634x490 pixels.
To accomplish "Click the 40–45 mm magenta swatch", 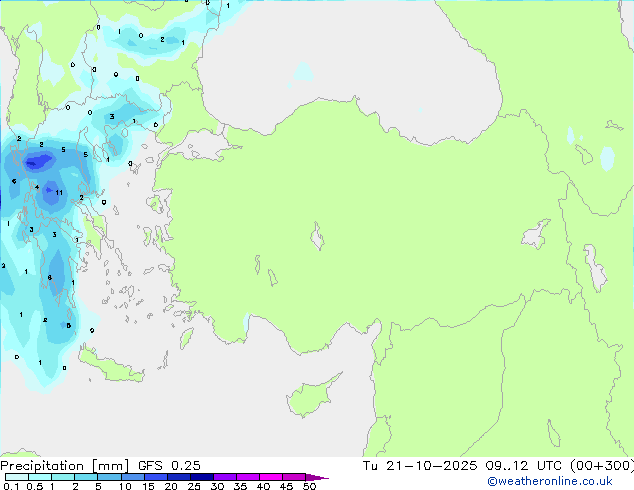I will (271, 477).
